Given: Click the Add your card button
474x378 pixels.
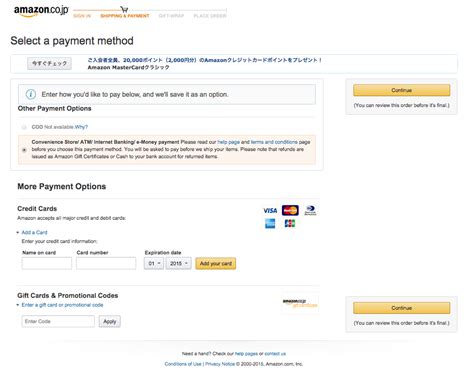Looking at the screenshot, I should 216,263.
